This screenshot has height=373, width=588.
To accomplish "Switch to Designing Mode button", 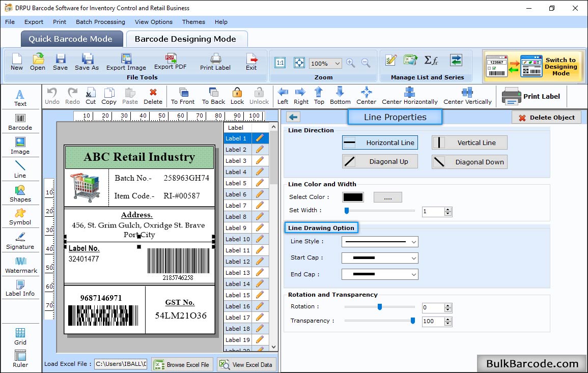I will 534,66.
